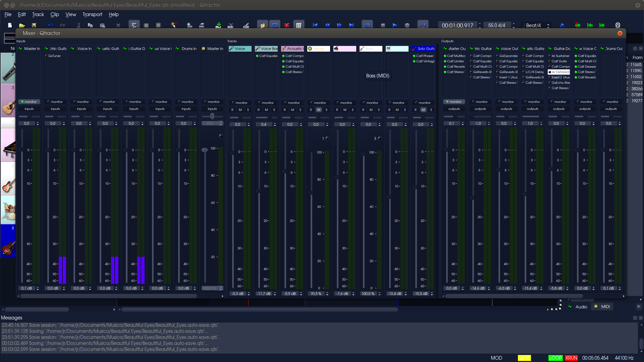Record-arm the Voice track with R

click(232, 110)
